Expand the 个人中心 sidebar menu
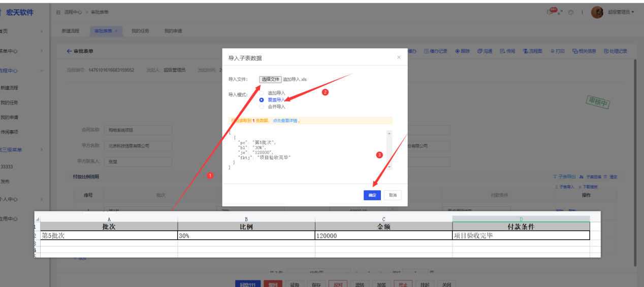The width and height of the screenshot is (644, 287). 42,199
